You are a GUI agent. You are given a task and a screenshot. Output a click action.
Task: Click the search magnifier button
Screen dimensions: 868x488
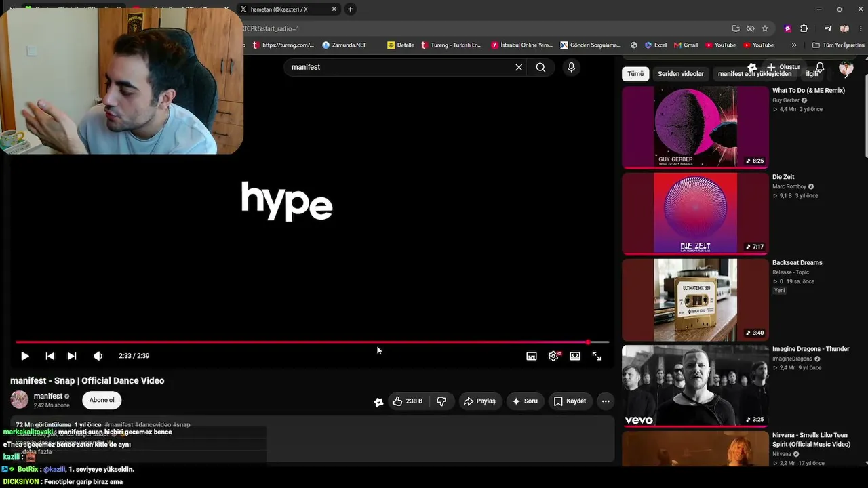[540, 67]
